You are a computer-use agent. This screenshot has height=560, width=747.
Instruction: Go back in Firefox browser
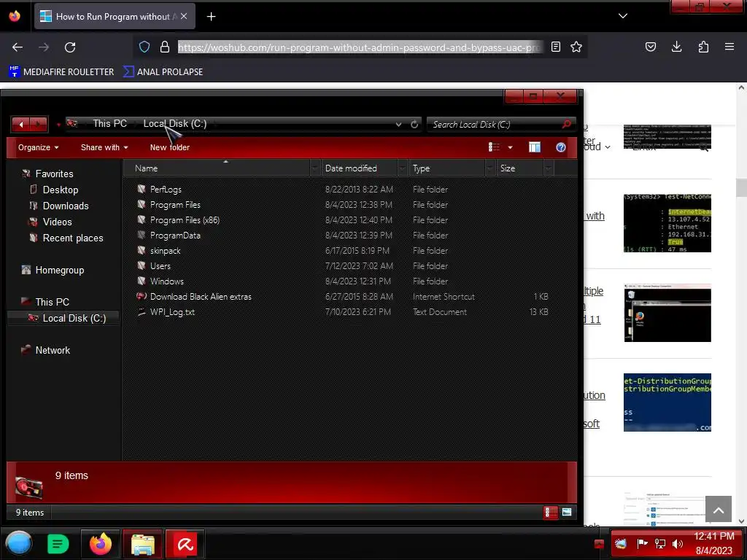click(x=18, y=47)
